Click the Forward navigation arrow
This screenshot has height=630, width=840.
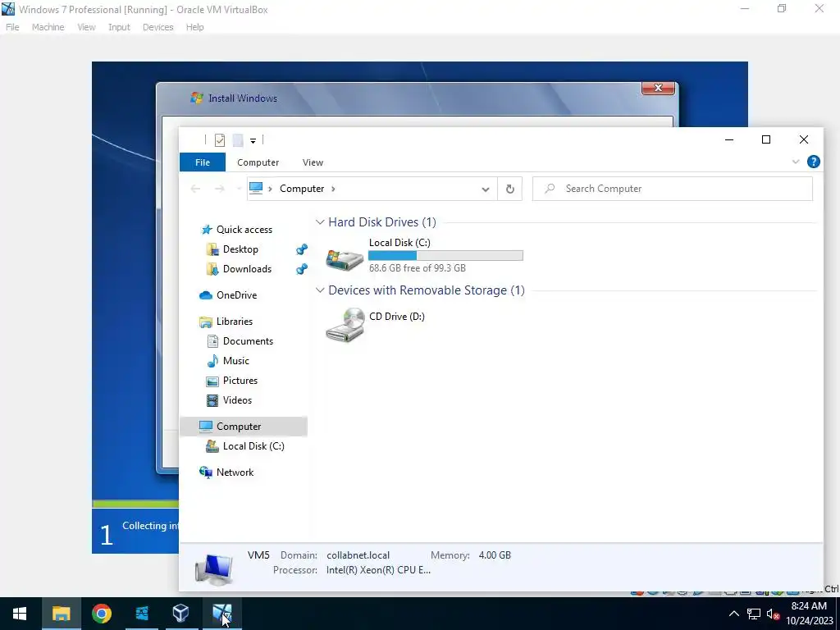tap(220, 189)
